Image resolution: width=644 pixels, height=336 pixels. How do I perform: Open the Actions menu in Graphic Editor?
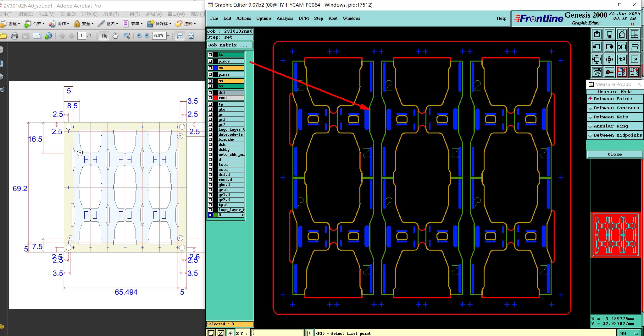[x=244, y=18]
